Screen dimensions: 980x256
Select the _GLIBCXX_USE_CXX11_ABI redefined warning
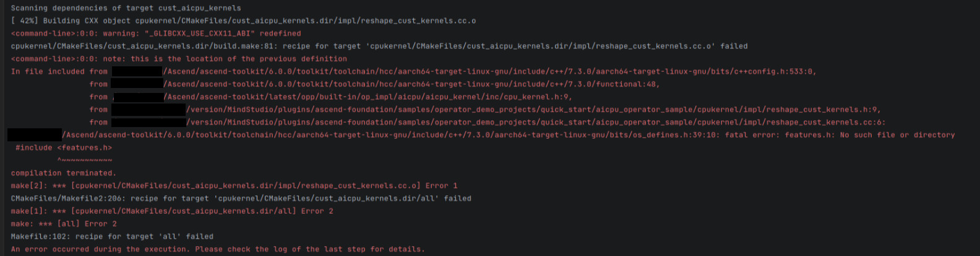(x=156, y=33)
